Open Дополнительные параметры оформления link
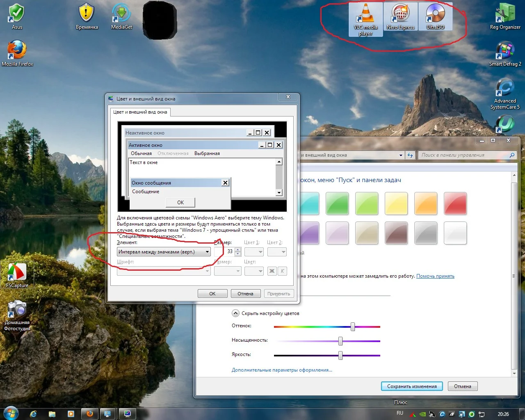Viewport: 525px width, 420px height. click(282, 370)
